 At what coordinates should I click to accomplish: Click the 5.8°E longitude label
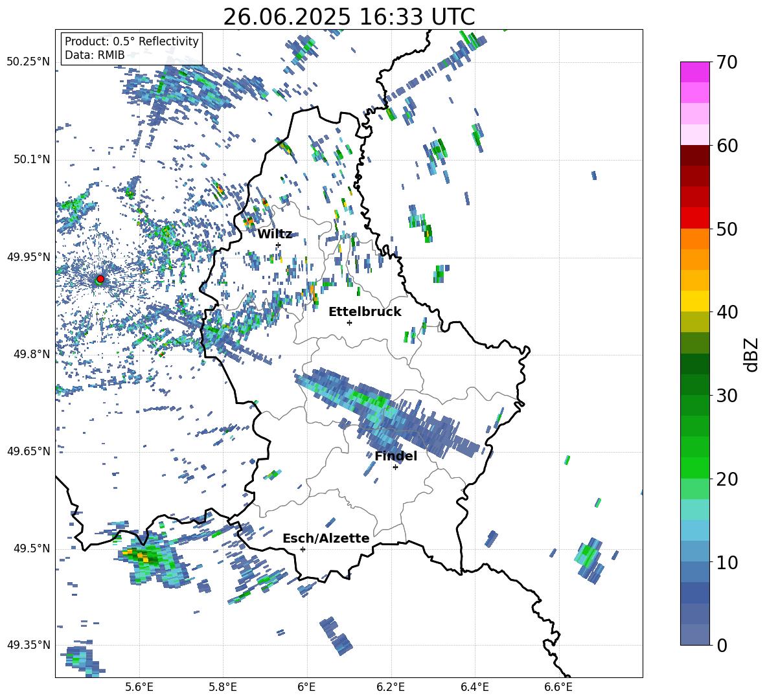(223, 687)
